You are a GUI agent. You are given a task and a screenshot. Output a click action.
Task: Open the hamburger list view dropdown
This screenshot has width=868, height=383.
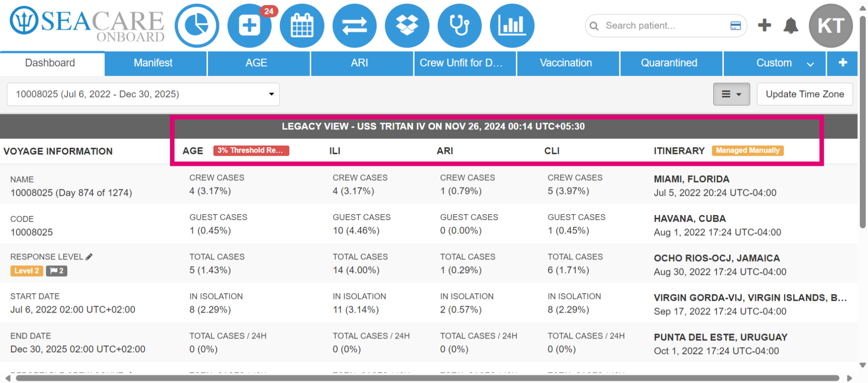click(731, 94)
